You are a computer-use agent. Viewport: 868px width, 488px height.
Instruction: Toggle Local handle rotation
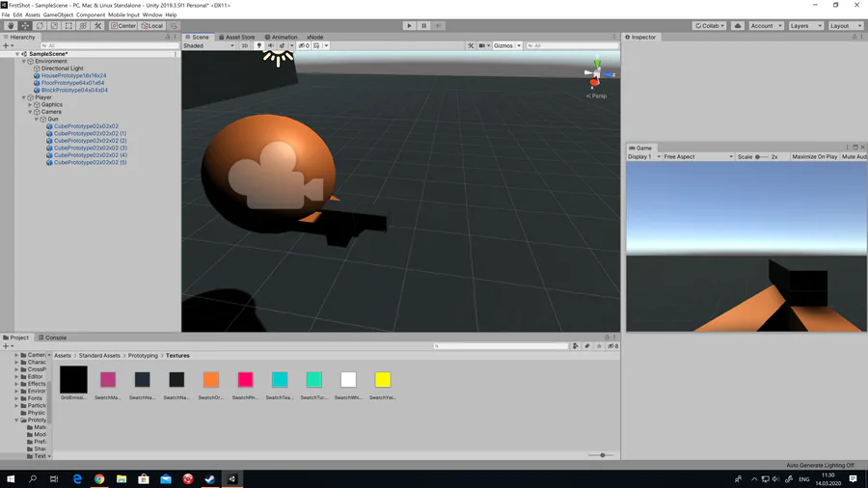[x=152, y=25]
